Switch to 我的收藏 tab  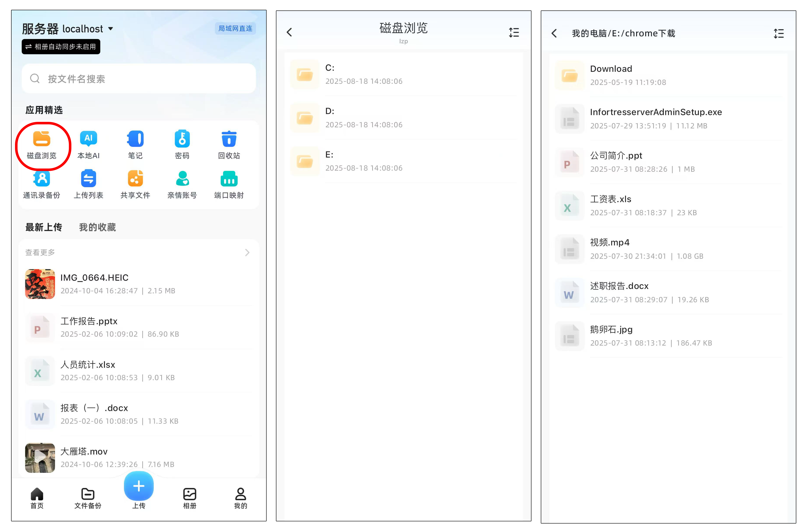click(97, 227)
